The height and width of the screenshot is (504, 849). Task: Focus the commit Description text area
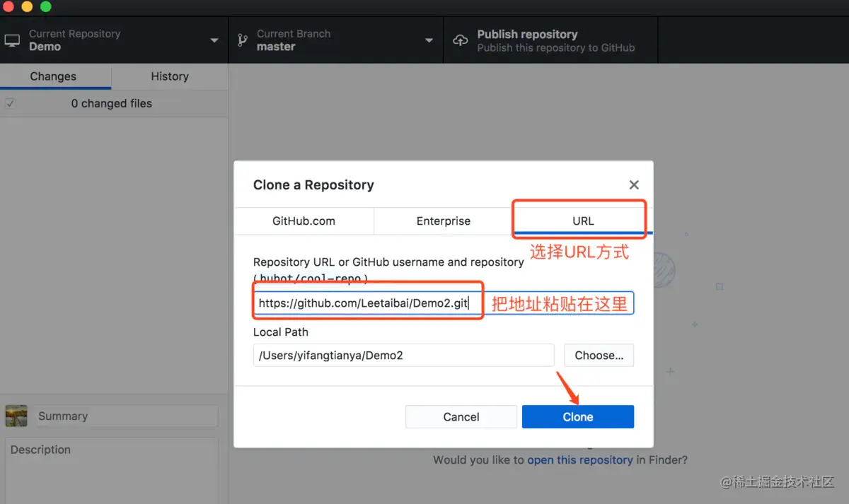112,470
